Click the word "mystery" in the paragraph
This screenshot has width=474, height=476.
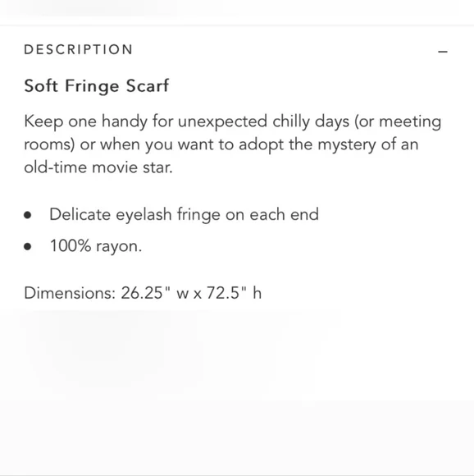pyautogui.click(x=347, y=145)
